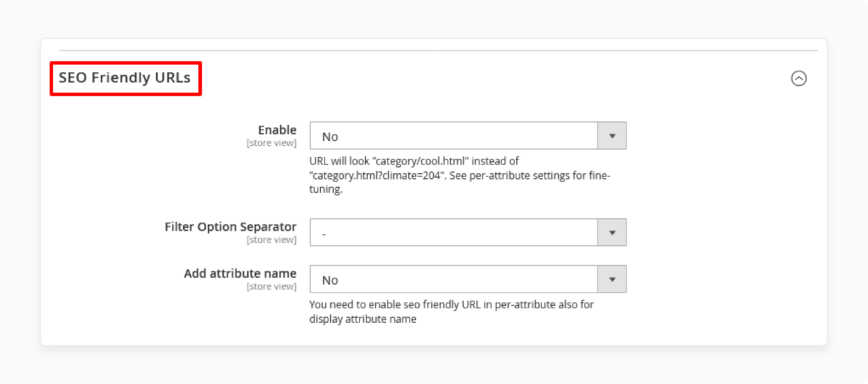Click the Add attribute name label

point(240,273)
